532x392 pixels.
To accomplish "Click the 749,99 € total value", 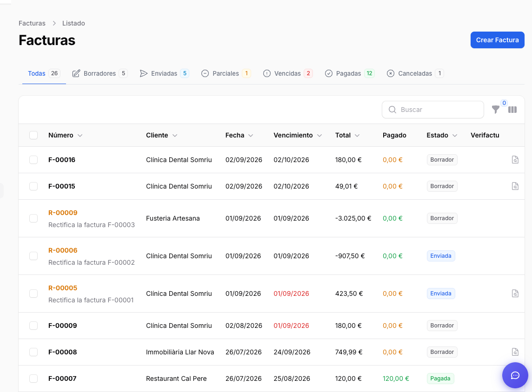I will click(348, 352).
